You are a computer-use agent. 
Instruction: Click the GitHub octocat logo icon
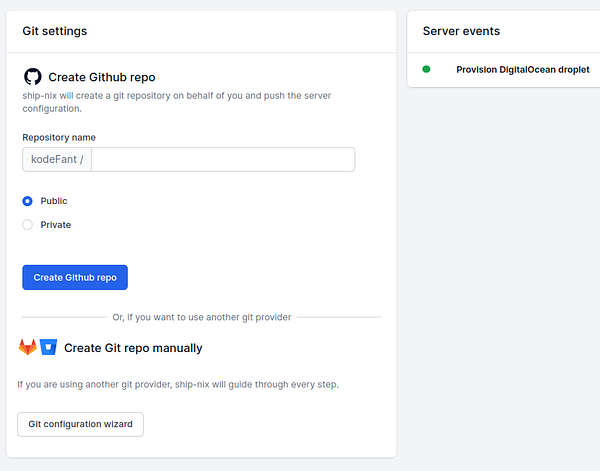click(32, 77)
